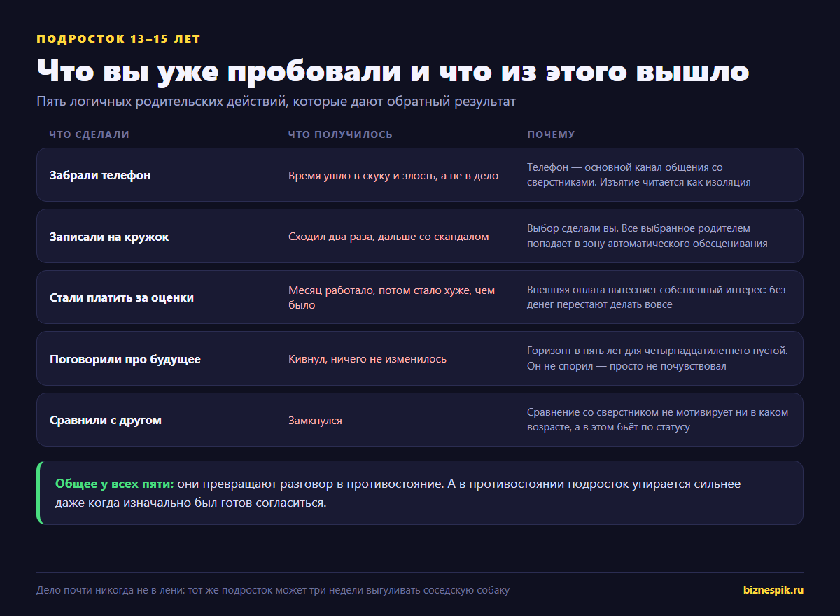The image size is (840, 616).
Task: Click the 'Подросток 13–15 лет' label
Action: coord(118,39)
